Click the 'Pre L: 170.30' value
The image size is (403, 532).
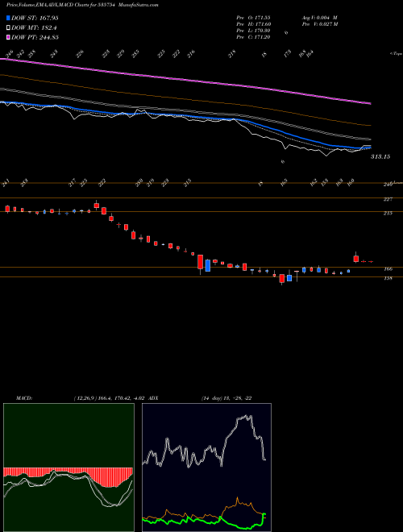pyautogui.click(x=253, y=31)
